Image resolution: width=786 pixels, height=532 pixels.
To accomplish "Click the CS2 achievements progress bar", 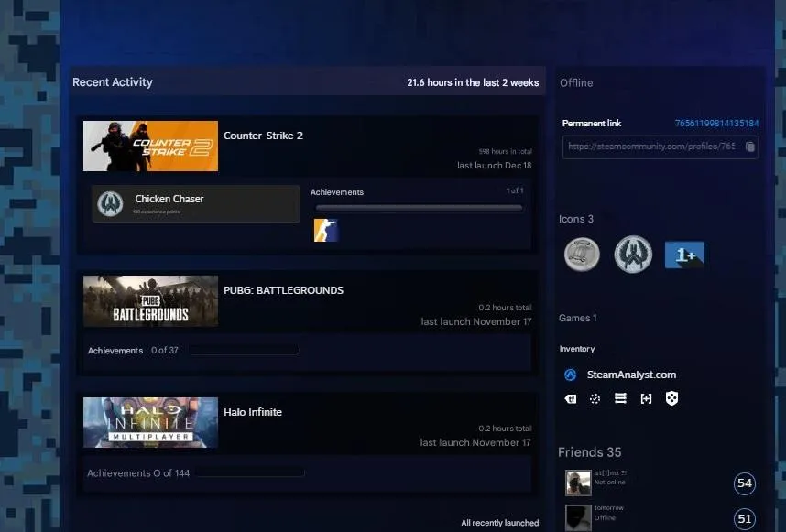I will [419, 208].
